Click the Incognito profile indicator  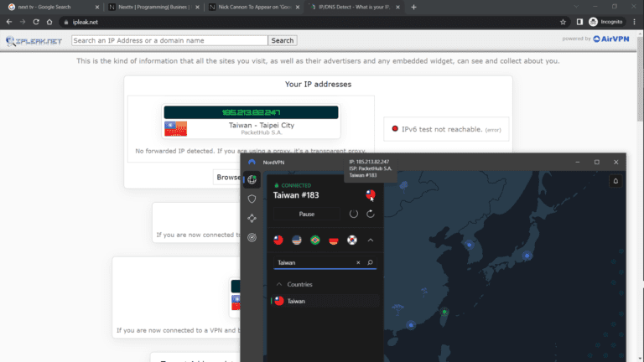[605, 22]
